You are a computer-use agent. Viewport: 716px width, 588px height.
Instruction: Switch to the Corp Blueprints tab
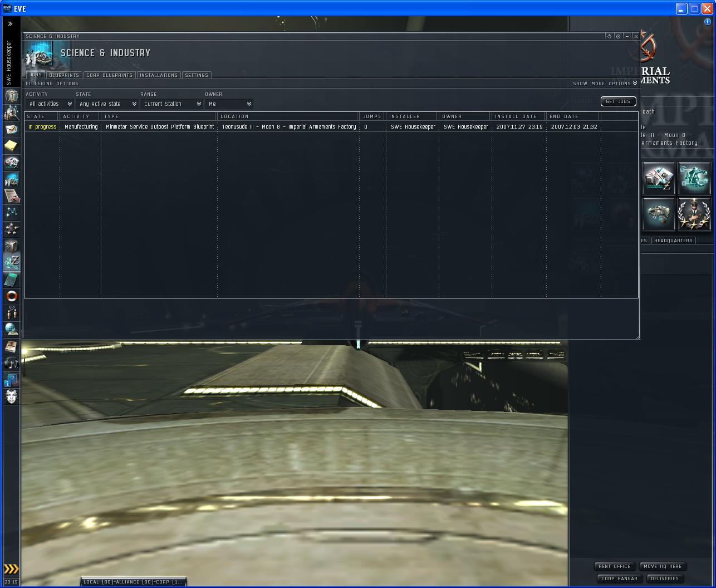[x=109, y=75]
